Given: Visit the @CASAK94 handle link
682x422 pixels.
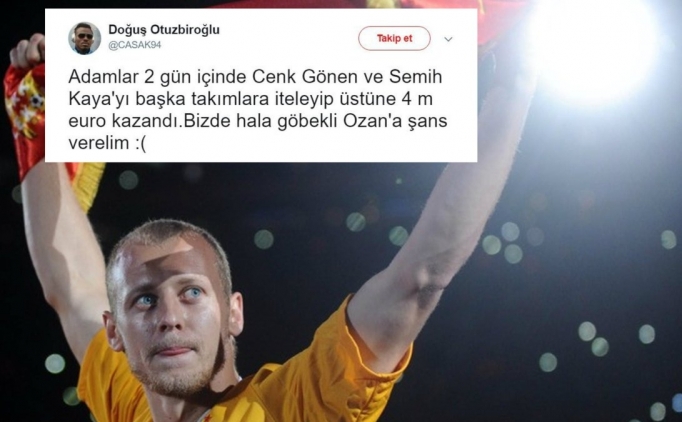Looking at the screenshot, I should coord(135,45).
